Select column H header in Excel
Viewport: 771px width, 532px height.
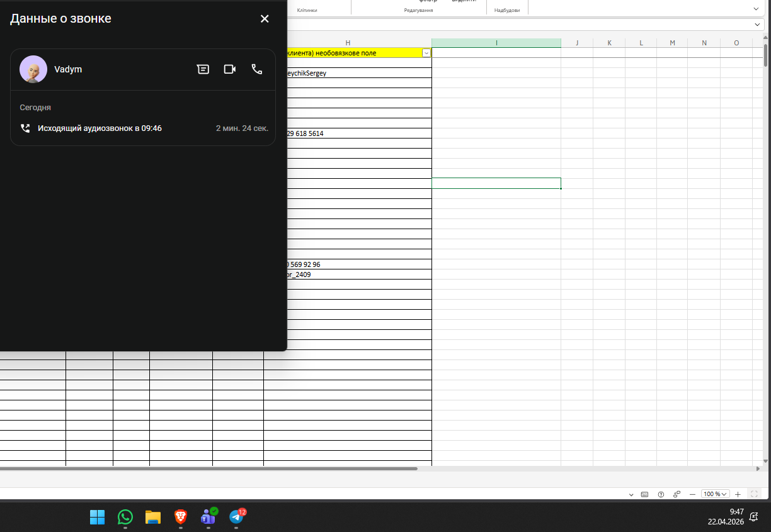(x=348, y=43)
